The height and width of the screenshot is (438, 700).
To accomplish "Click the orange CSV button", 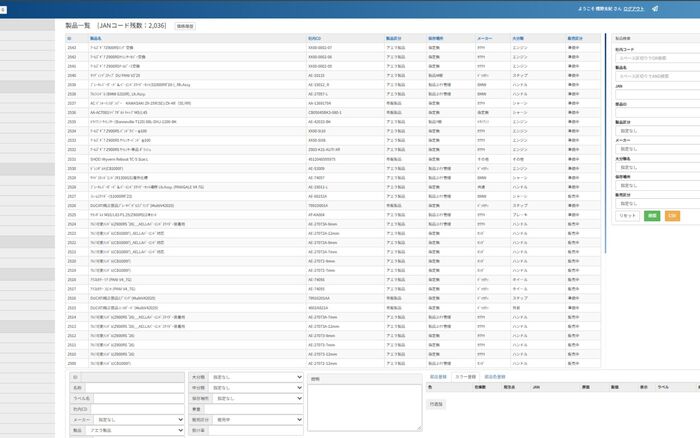I will pyautogui.click(x=672, y=216).
